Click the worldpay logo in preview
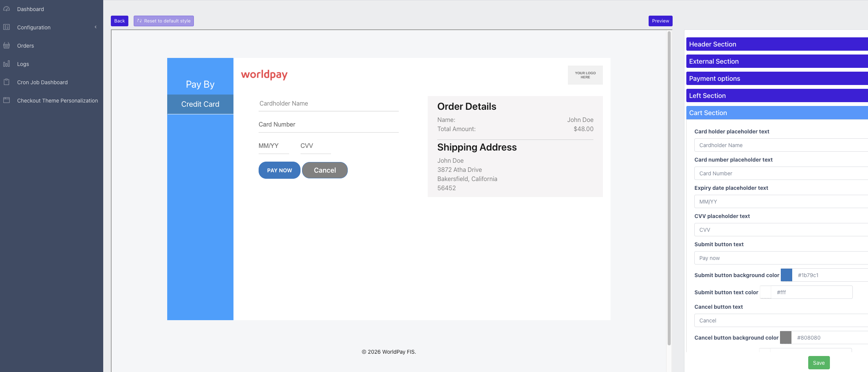The height and width of the screenshot is (372, 868). 264,75
